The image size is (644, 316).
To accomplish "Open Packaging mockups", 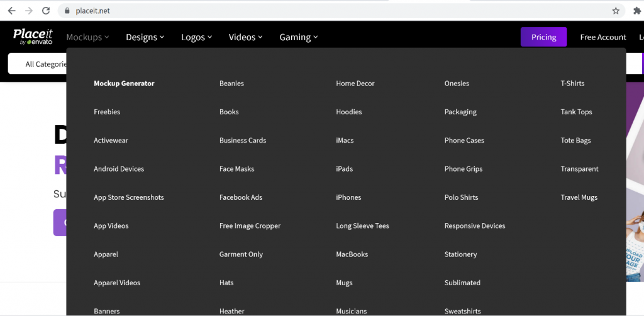I will (x=460, y=112).
